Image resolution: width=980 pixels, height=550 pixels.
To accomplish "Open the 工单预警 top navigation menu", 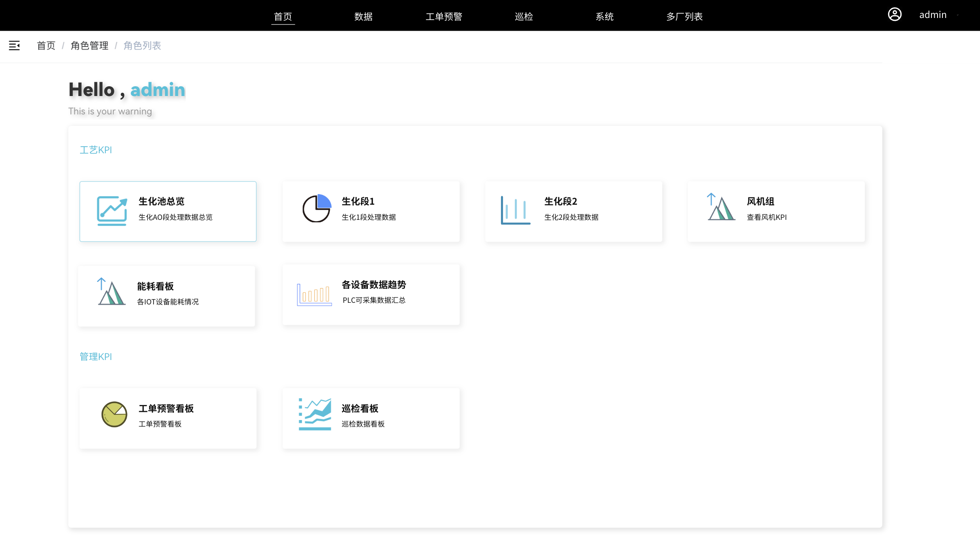I will pos(444,16).
